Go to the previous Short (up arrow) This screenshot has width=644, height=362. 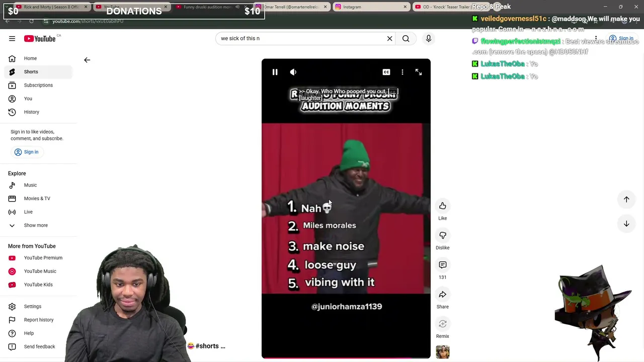coord(626,199)
